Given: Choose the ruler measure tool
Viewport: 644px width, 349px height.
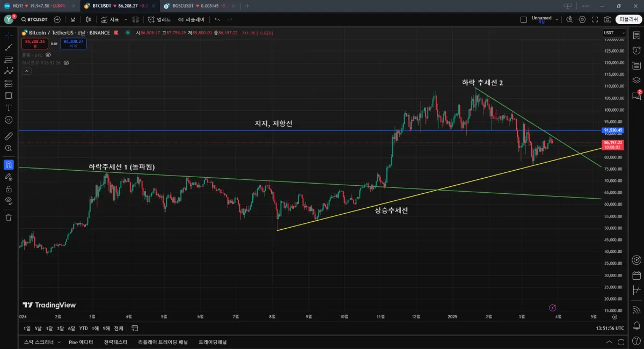Looking at the screenshot, I should click(9, 136).
